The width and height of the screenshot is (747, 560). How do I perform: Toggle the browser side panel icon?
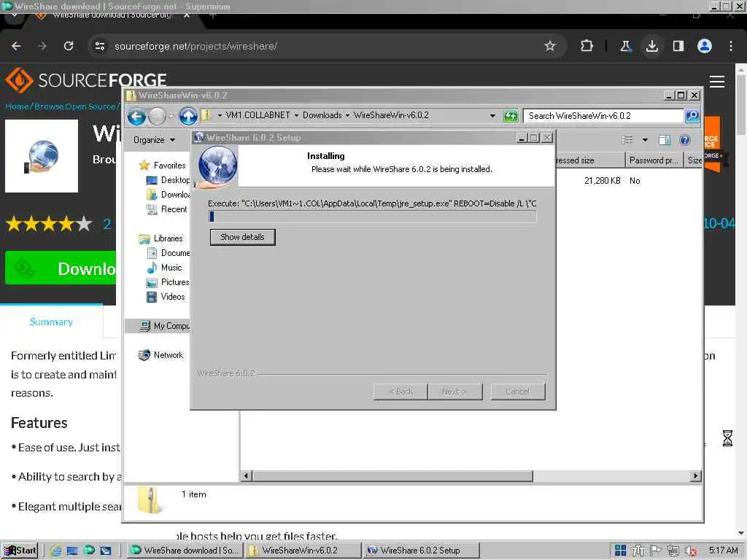(x=678, y=46)
